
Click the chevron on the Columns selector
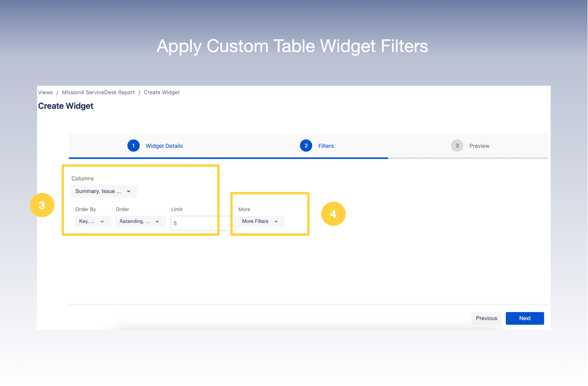129,191
